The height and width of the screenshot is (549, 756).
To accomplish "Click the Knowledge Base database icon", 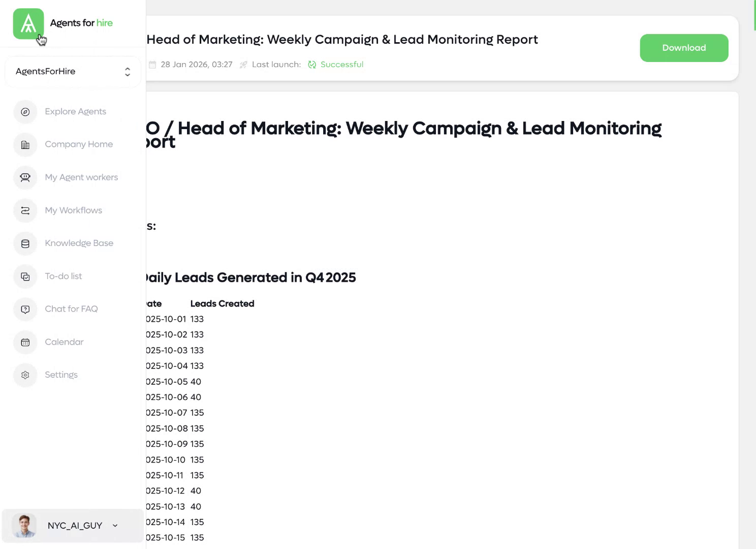I will click(x=25, y=243).
